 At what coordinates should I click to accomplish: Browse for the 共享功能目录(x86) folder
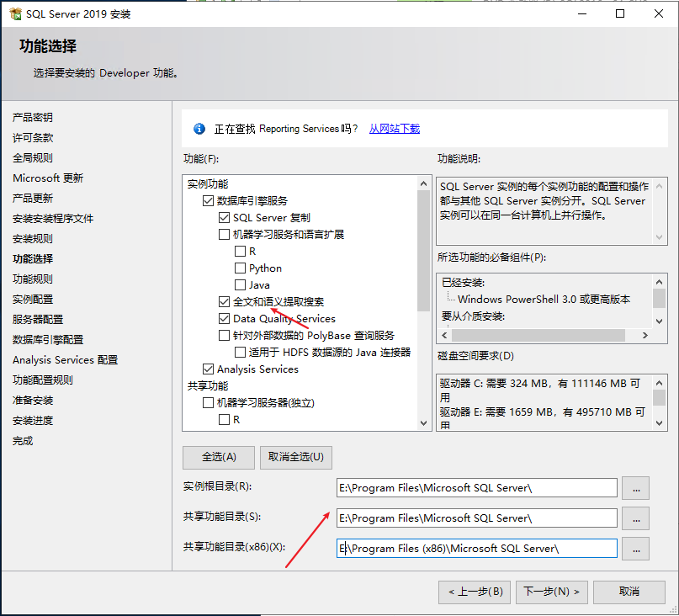pos(636,549)
